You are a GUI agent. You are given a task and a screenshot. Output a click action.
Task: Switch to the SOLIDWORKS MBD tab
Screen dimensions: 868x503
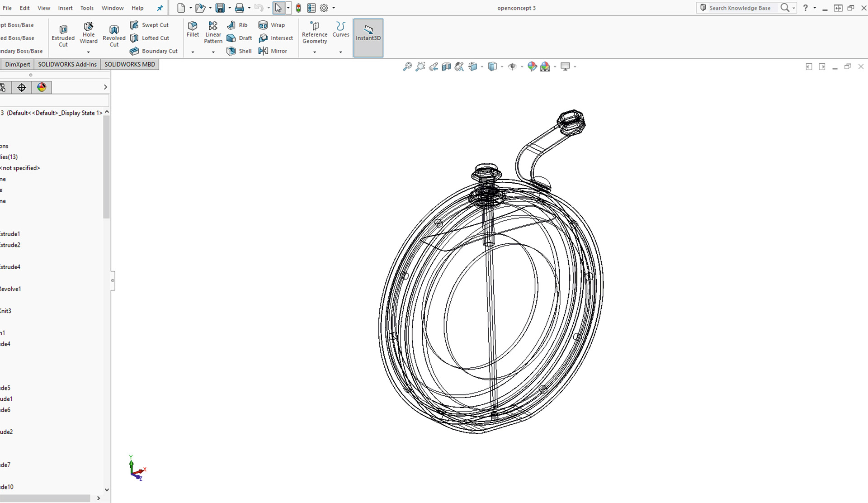click(130, 64)
